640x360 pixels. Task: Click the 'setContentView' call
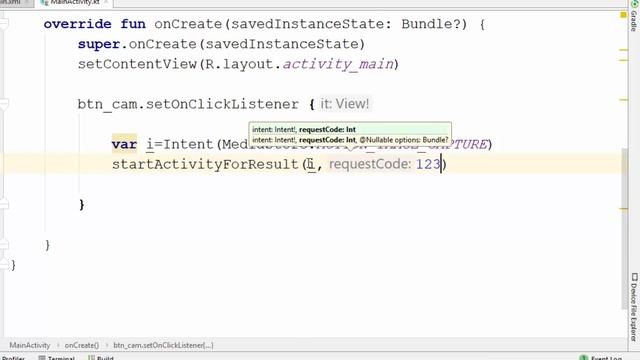tap(137, 64)
